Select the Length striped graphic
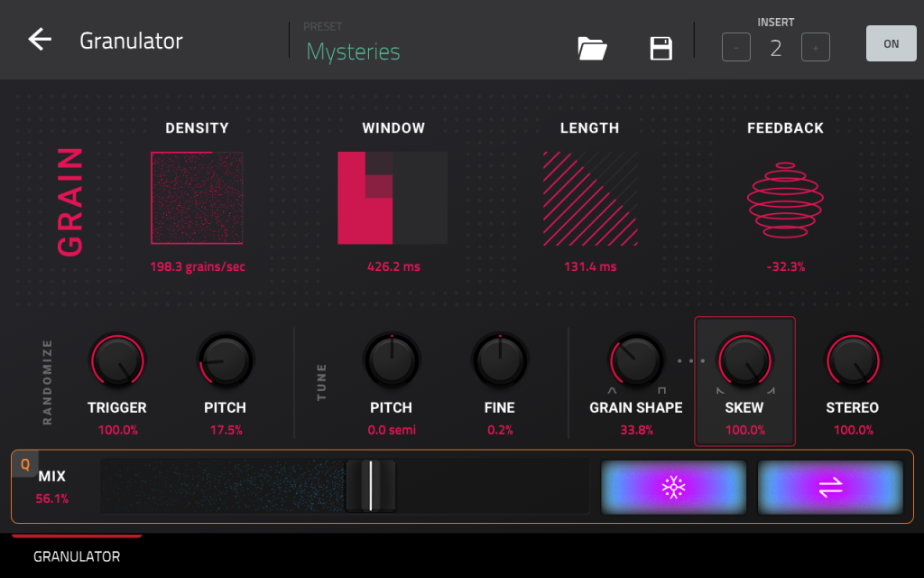Image resolution: width=924 pixels, height=578 pixels. click(x=590, y=198)
